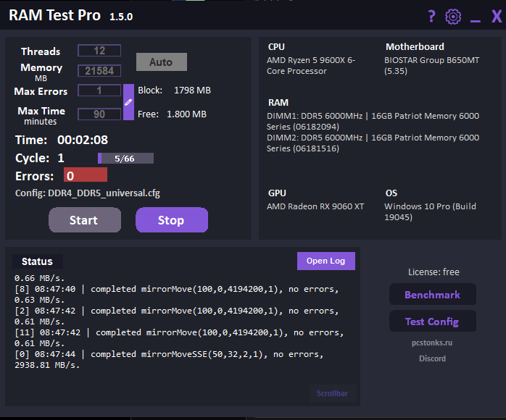Select the Max Errors input field
This screenshot has width=506, height=420.
tap(99, 91)
